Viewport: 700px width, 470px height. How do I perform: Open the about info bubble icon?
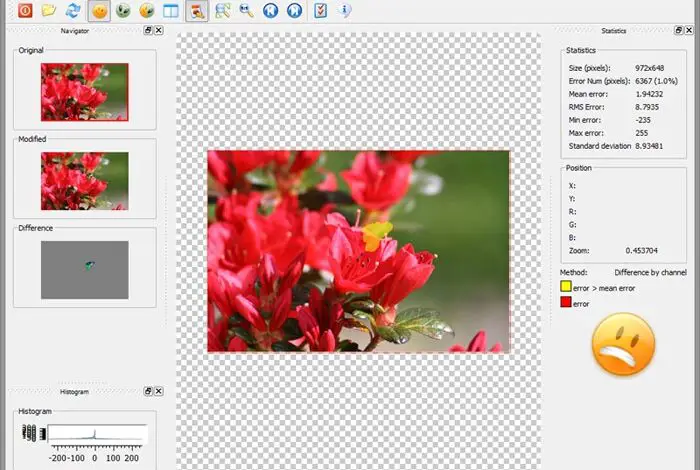[x=344, y=10]
